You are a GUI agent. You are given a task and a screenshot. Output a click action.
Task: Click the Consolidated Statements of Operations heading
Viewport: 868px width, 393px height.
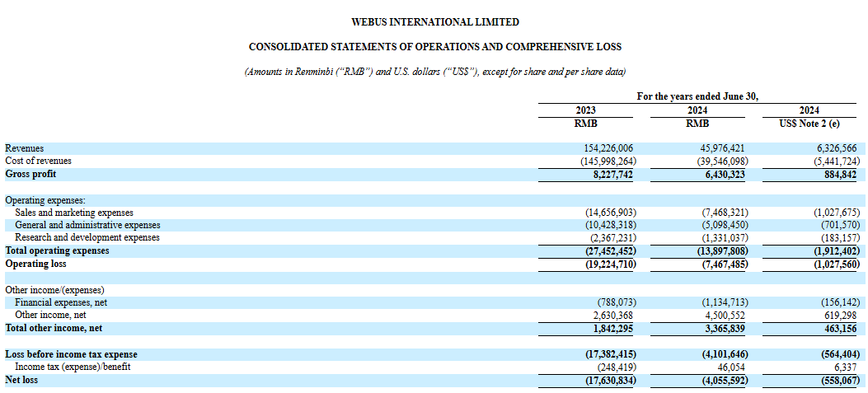pyautogui.click(x=435, y=47)
